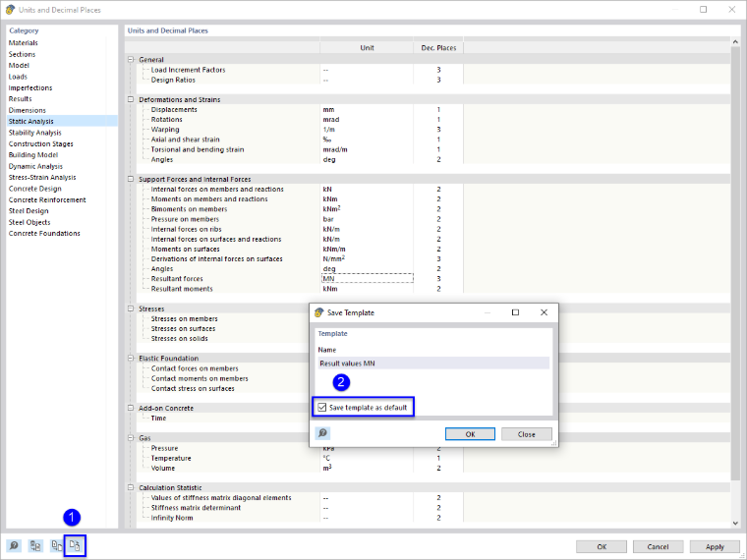Viewport: 747px width, 560px height.
Task: Click Warping unit cell 1/m
Action: click(x=367, y=130)
